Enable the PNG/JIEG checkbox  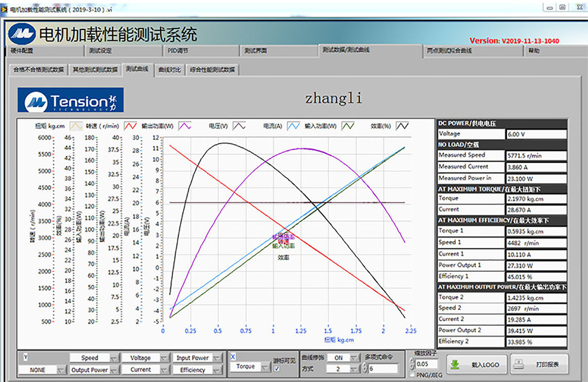point(412,375)
